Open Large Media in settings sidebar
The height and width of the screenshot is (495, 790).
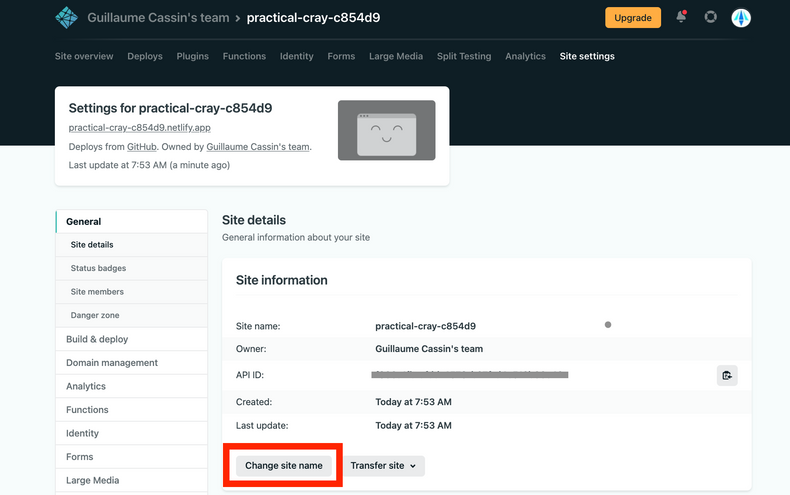click(131, 480)
